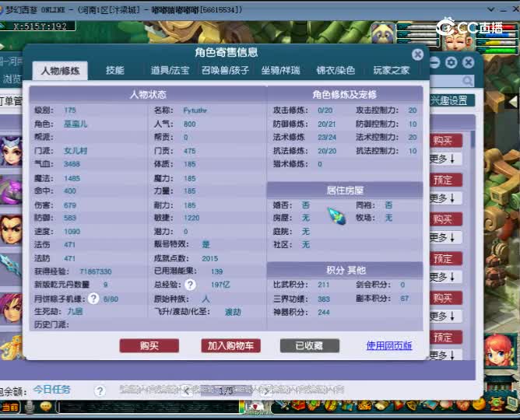Click the character name Fytuthr

pos(195,110)
